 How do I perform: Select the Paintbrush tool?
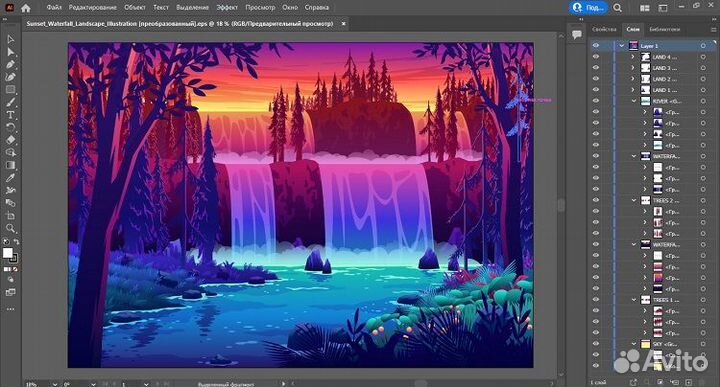(x=11, y=102)
